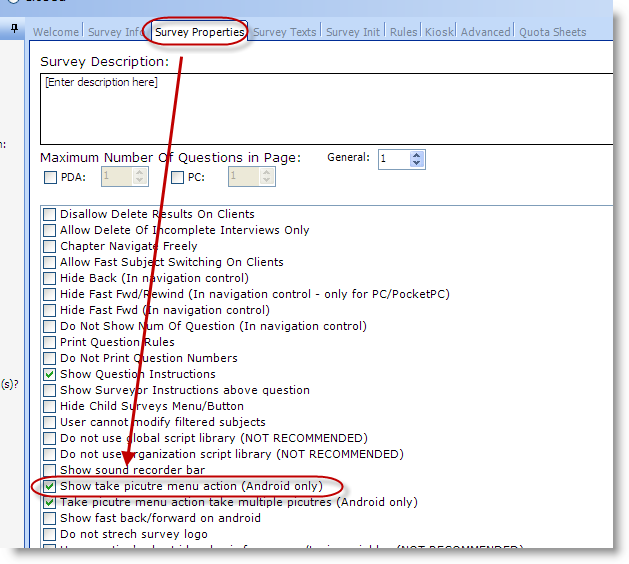Enable the PC questions-per-page checkbox
The image size is (629, 564).
tap(177, 177)
